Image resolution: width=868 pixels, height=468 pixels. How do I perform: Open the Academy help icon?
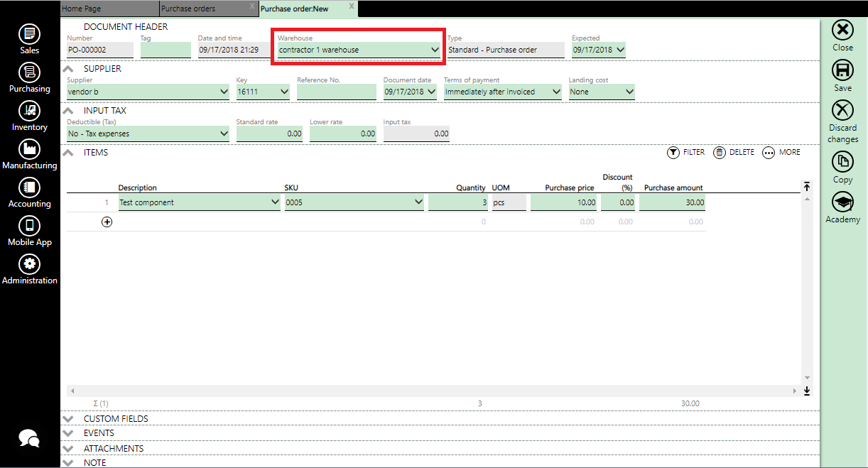click(842, 202)
